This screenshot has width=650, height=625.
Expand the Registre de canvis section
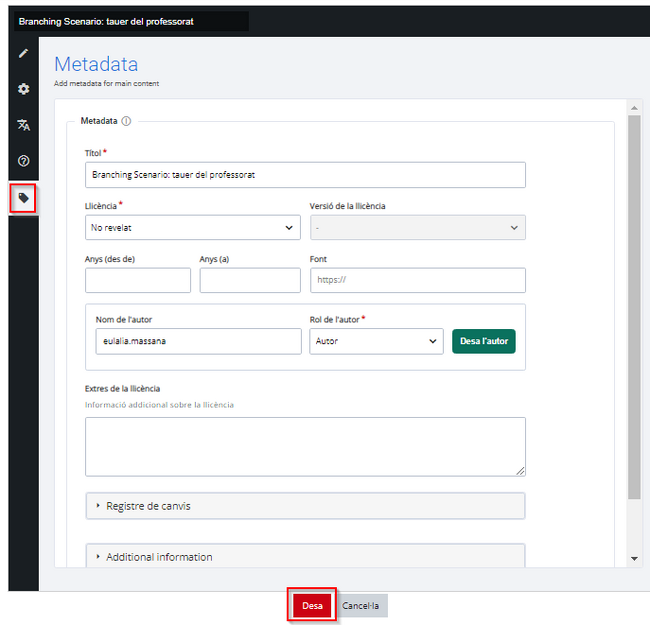305,506
